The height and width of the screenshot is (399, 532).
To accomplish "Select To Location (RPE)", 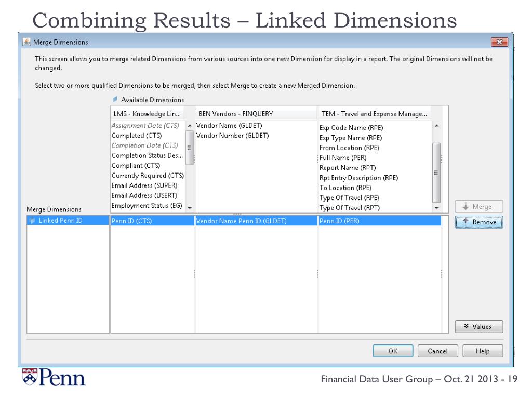I will tap(345, 188).
